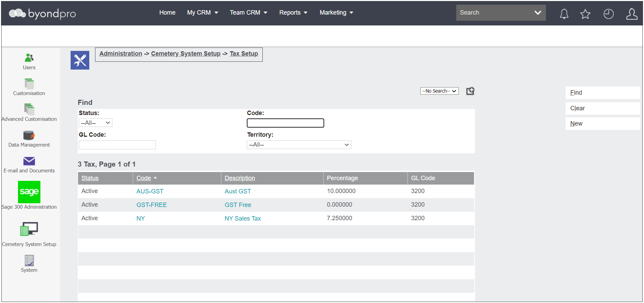Click the Data Management sidebar label

(x=29, y=145)
